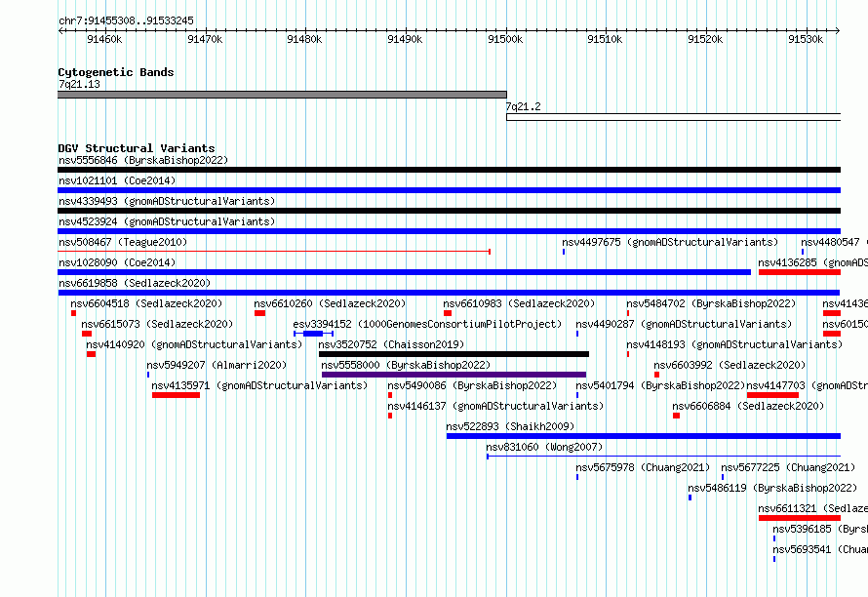Click nsv5693541 variant label
The width and height of the screenshot is (868, 597).
tap(820, 549)
